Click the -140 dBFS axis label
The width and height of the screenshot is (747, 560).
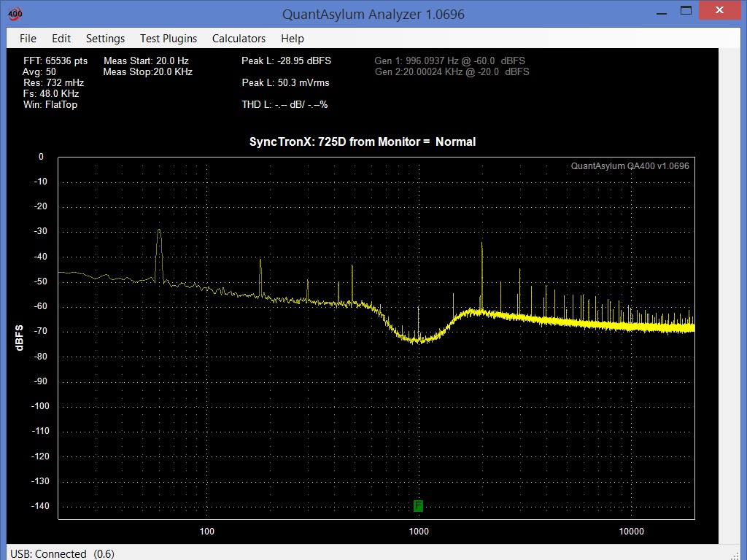tap(40, 506)
